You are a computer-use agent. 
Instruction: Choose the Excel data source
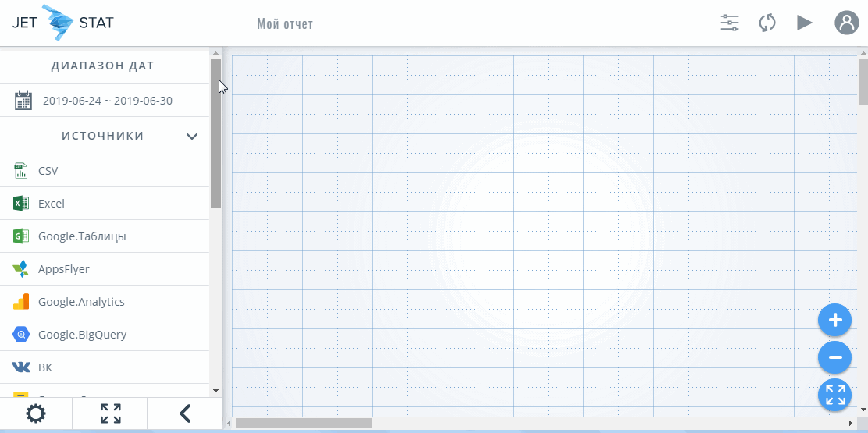coord(52,204)
